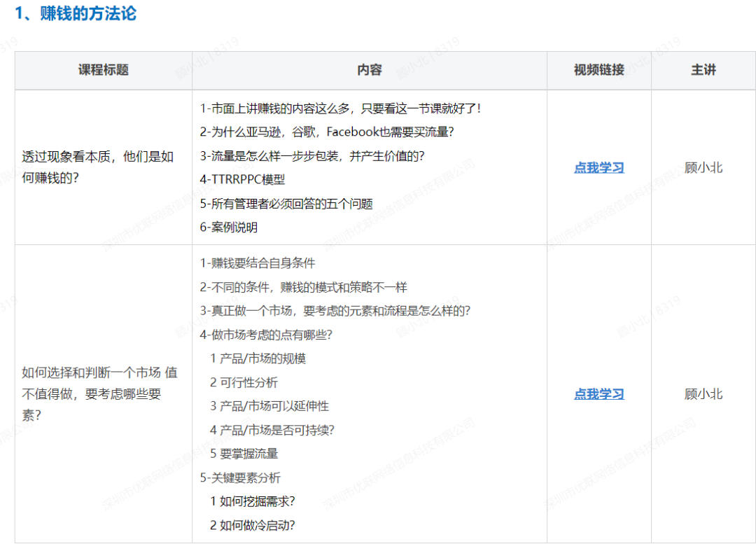Click the 4-TTRRPPC模型 content line
Viewport: 756px width, 544px height.
tap(242, 179)
